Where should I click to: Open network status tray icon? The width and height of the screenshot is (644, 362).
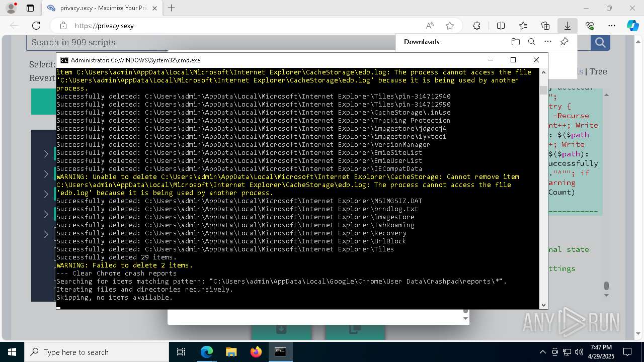point(567,352)
